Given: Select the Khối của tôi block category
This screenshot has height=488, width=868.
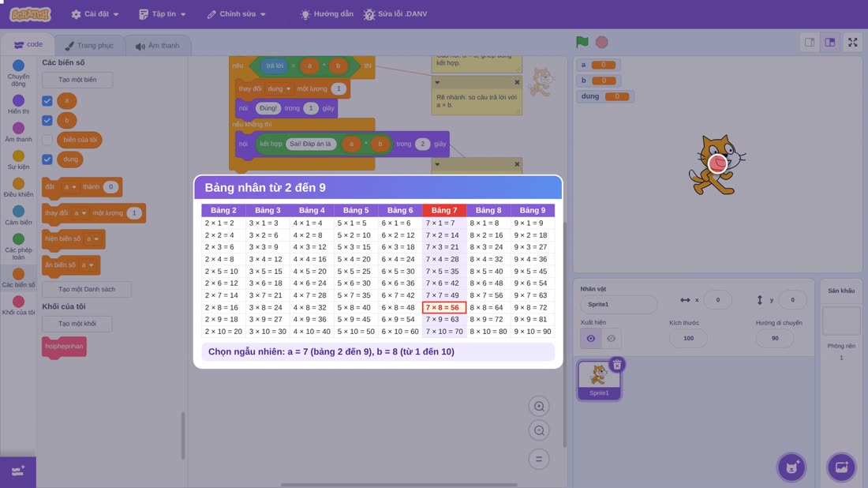Looking at the screenshot, I should 18,306.
